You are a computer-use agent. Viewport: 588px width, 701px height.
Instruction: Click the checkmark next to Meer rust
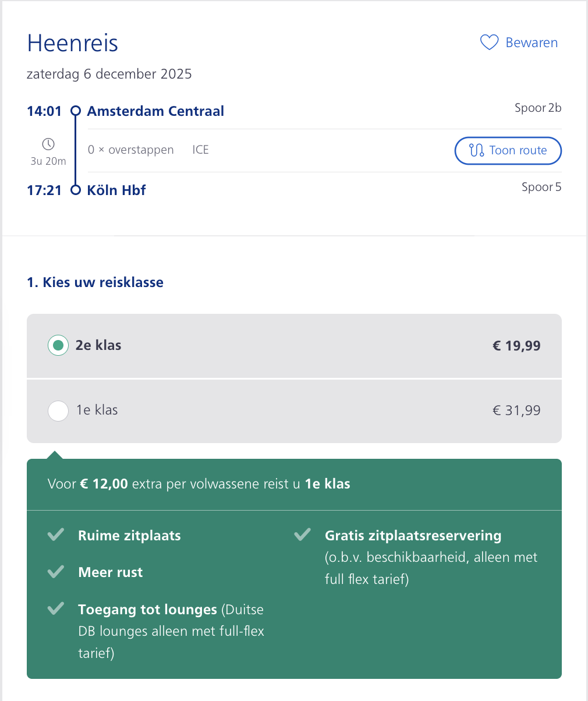tap(56, 571)
